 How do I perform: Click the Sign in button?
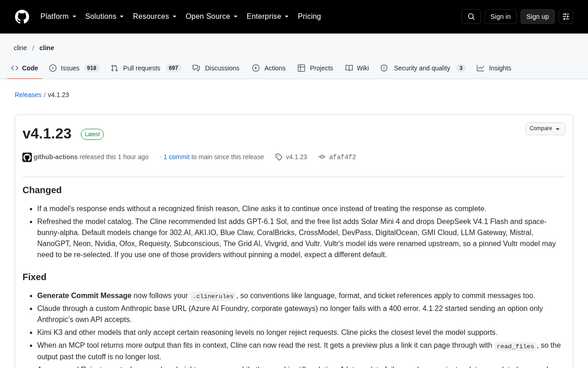[x=501, y=17]
